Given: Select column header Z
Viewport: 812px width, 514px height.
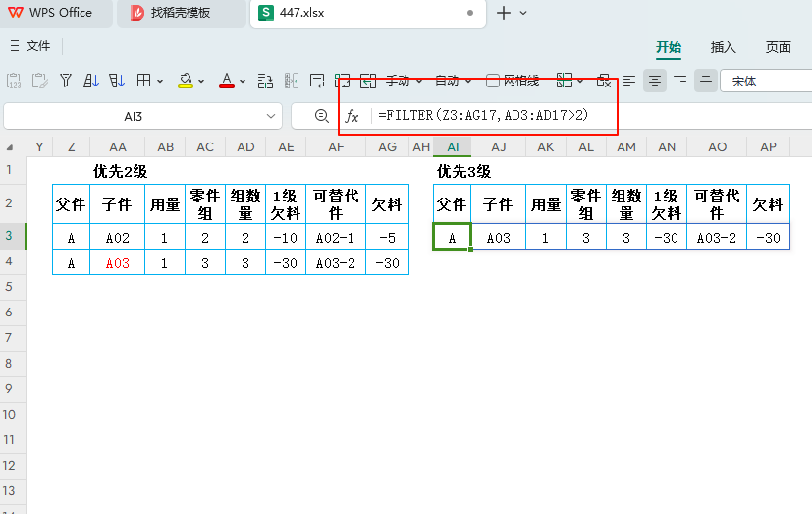Looking at the screenshot, I should pos(72,147).
